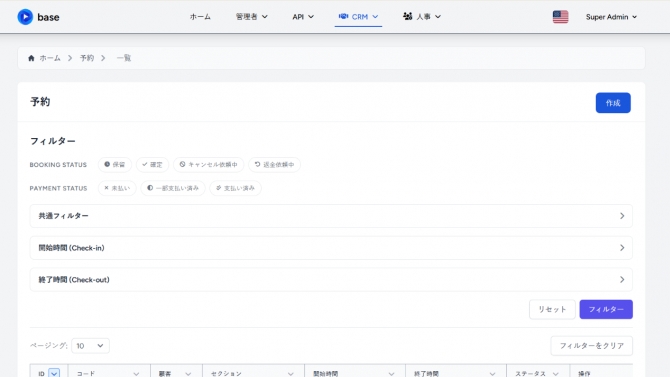Viewport: 670px width, 377px height.
Task: Click the base logo icon
Action: coord(25,17)
